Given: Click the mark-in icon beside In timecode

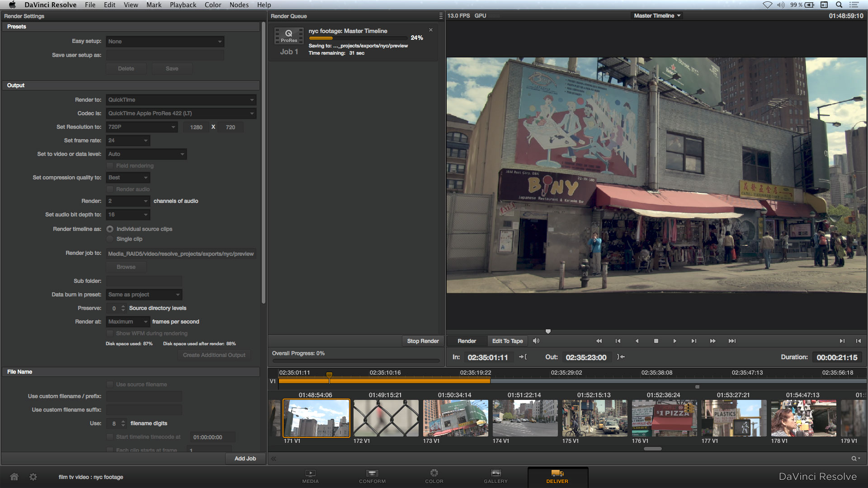Looking at the screenshot, I should point(523,357).
